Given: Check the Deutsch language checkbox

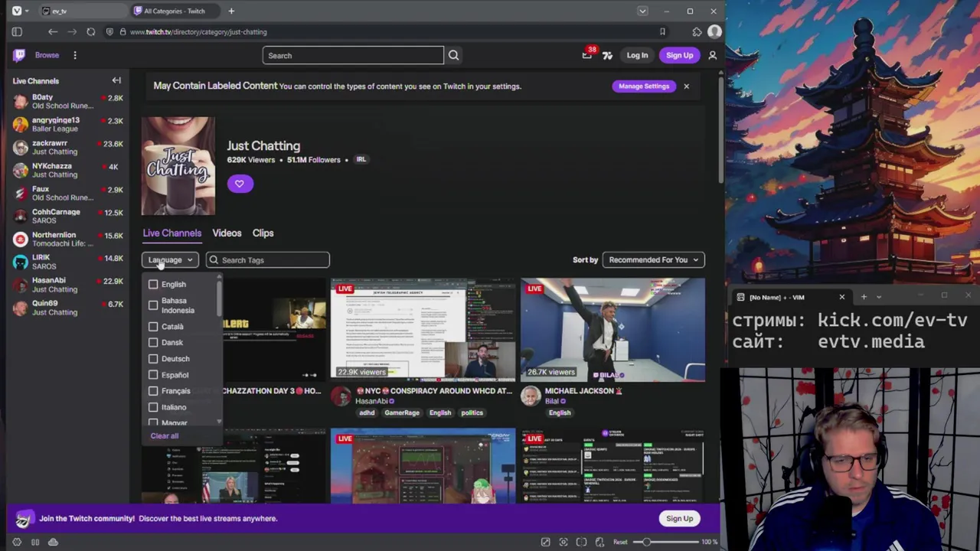Looking at the screenshot, I should coord(153,359).
